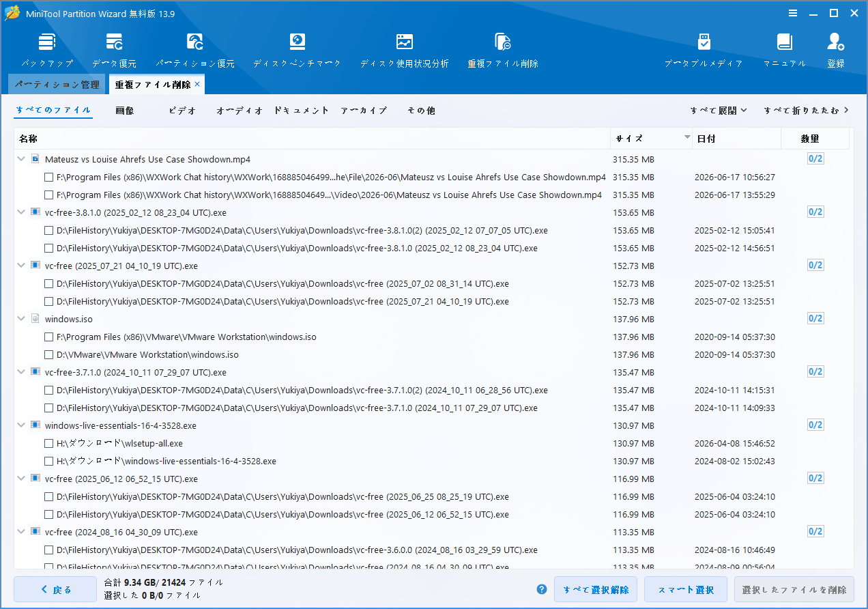Sort by the 日付 column header
The image size is (868, 609).
pos(736,139)
